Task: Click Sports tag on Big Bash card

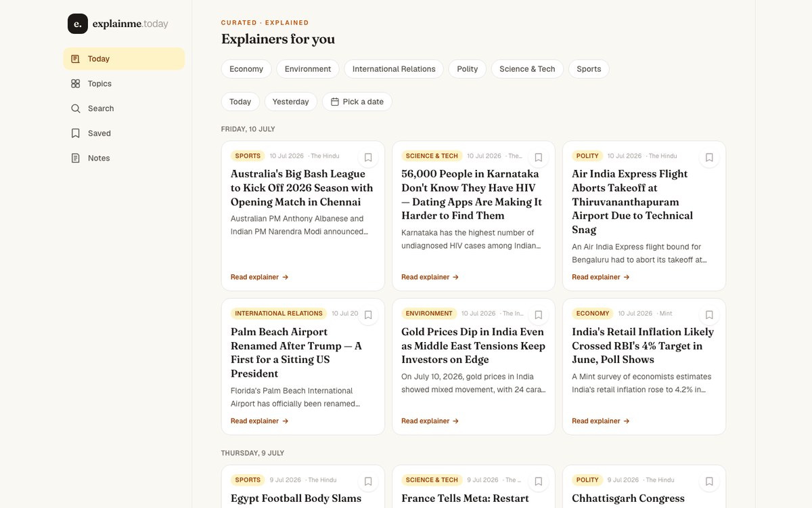Action: 248,156
